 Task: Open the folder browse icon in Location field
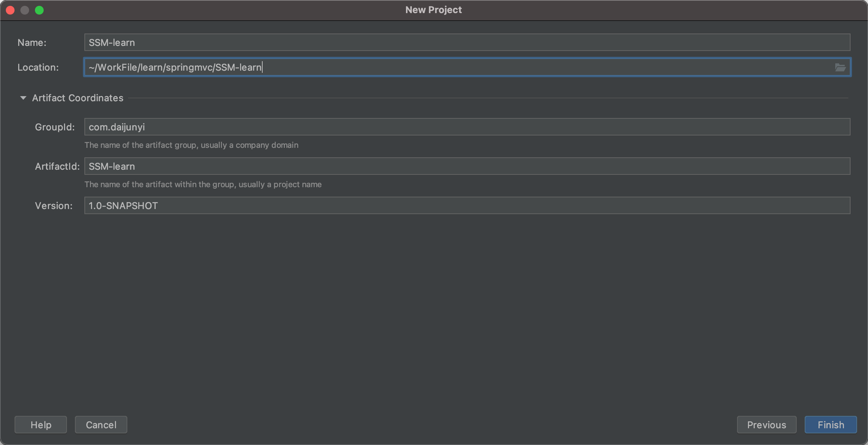840,67
